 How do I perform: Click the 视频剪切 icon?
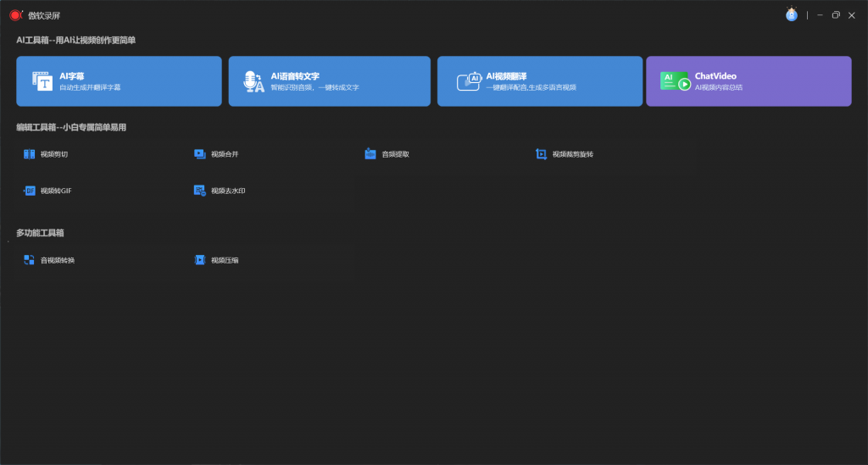coord(30,154)
